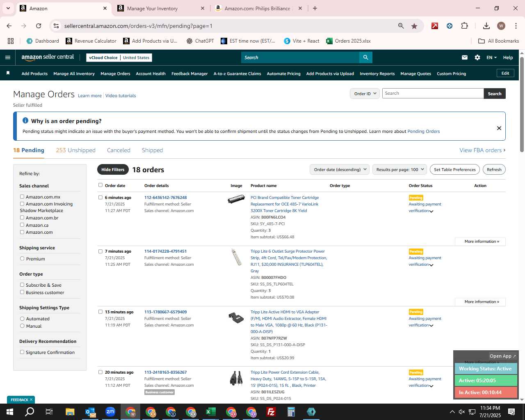Image resolution: width=525 pixels, height=420 pixels.
Task: Switch to the Manage Your Inventory browser tab
Action: click(x=161, y=8)
